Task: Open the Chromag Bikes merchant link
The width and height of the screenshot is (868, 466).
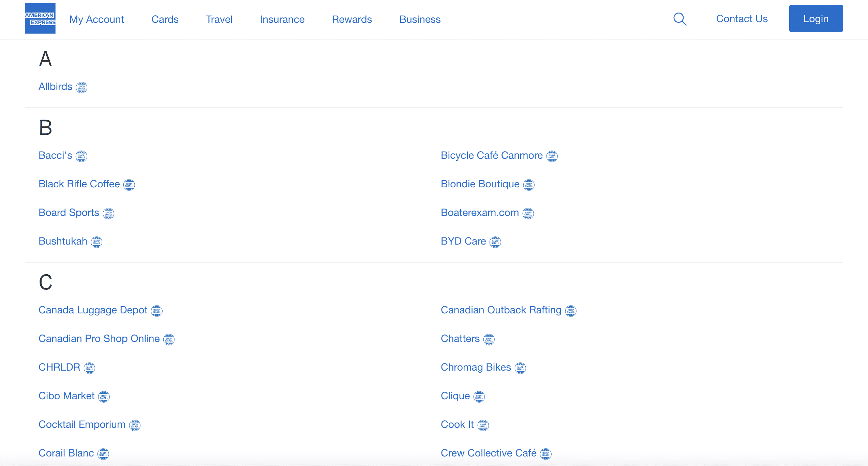Action: click(476, 367)
